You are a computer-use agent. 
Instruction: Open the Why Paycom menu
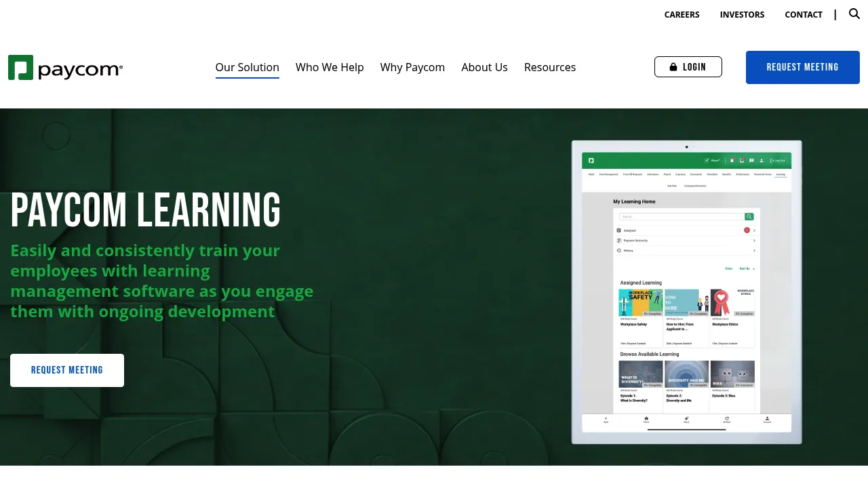[x=412, y=67]
